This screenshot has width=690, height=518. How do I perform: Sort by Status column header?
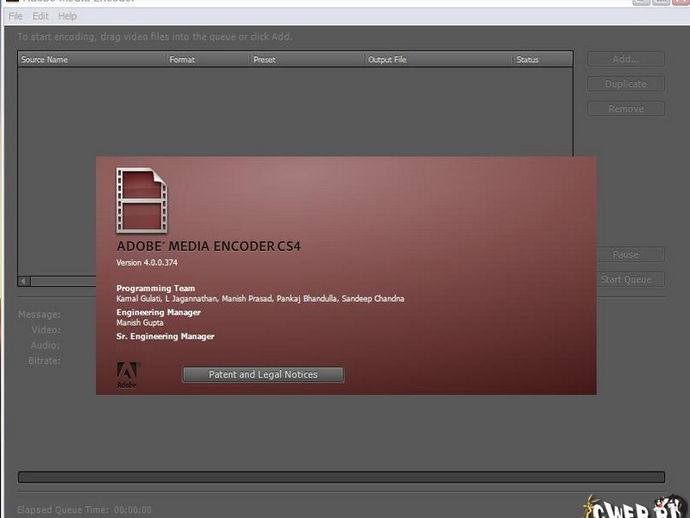click(x=543, y=59)
